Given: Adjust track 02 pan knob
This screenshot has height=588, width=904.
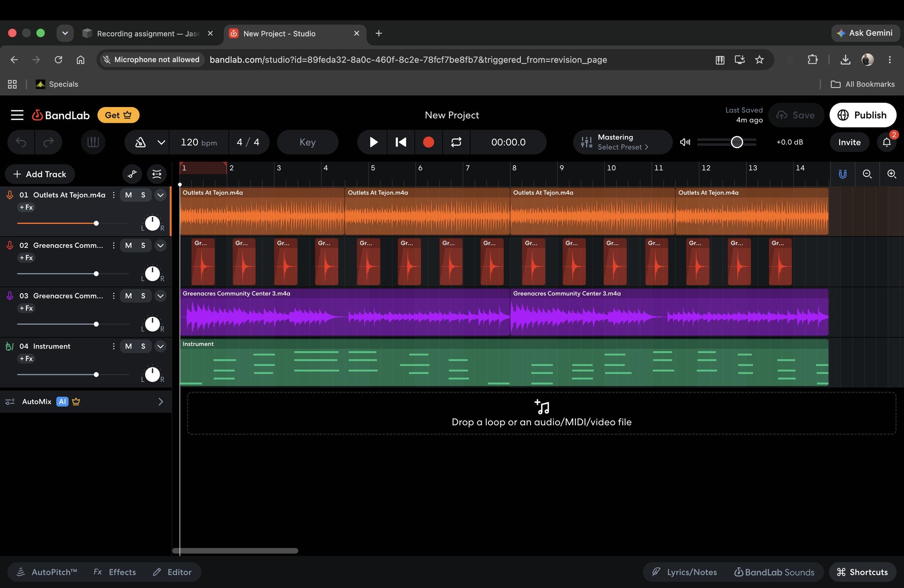Looking at the screenshot, I should (x=152, y=274).
